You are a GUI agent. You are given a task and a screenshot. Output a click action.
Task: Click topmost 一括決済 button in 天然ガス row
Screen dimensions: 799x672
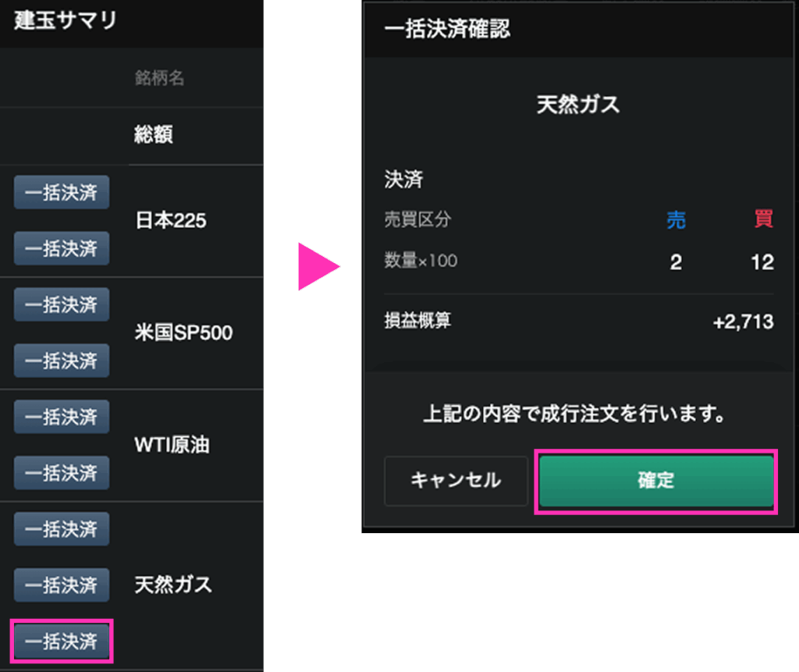[61, 529]
